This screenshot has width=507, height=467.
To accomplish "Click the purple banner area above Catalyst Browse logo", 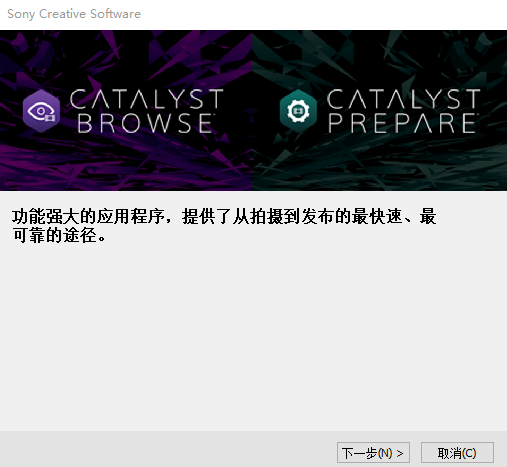I will click(127, 58).
